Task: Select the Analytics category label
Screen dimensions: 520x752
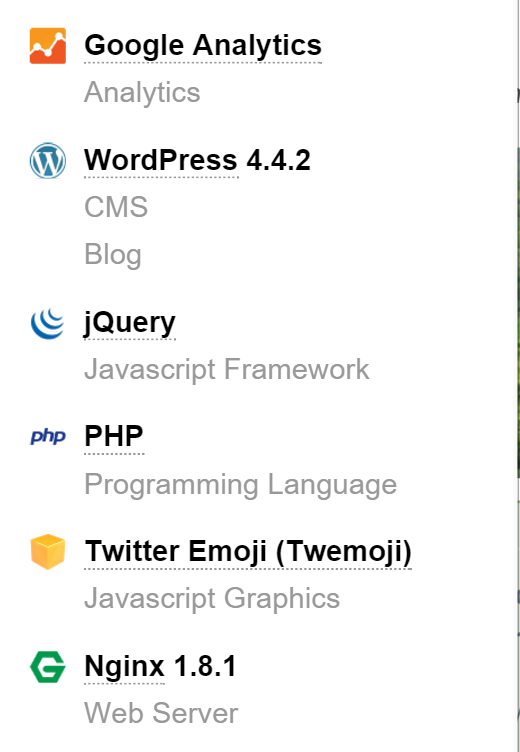Action: pos(142,92)
